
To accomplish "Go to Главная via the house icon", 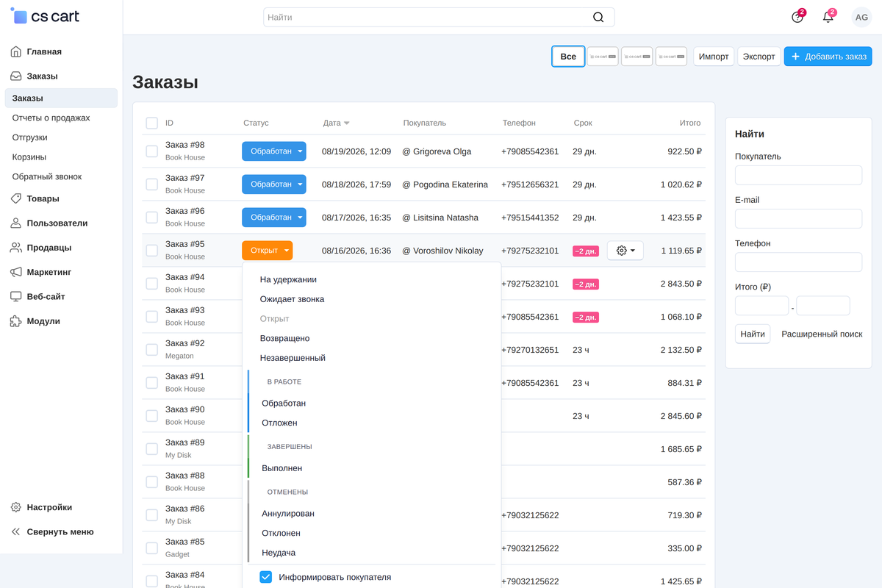I will pos(16,51).
